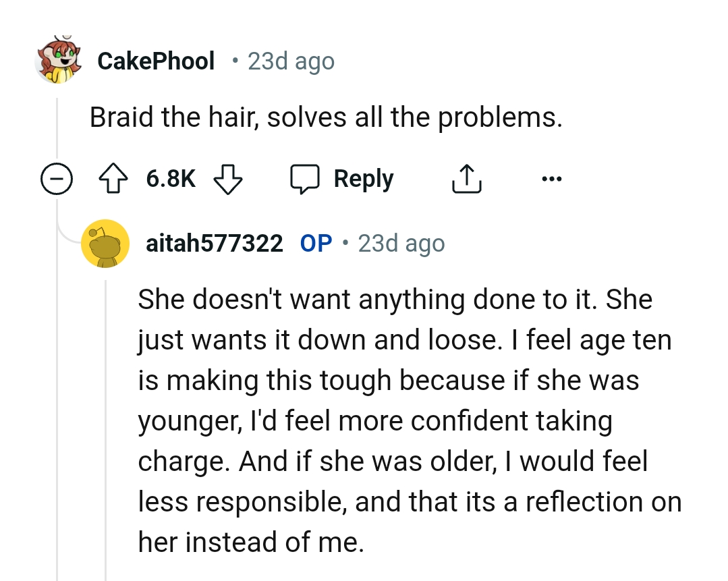Downvote CakePhool's comment
728x581 pixels.
coord(228,179)
